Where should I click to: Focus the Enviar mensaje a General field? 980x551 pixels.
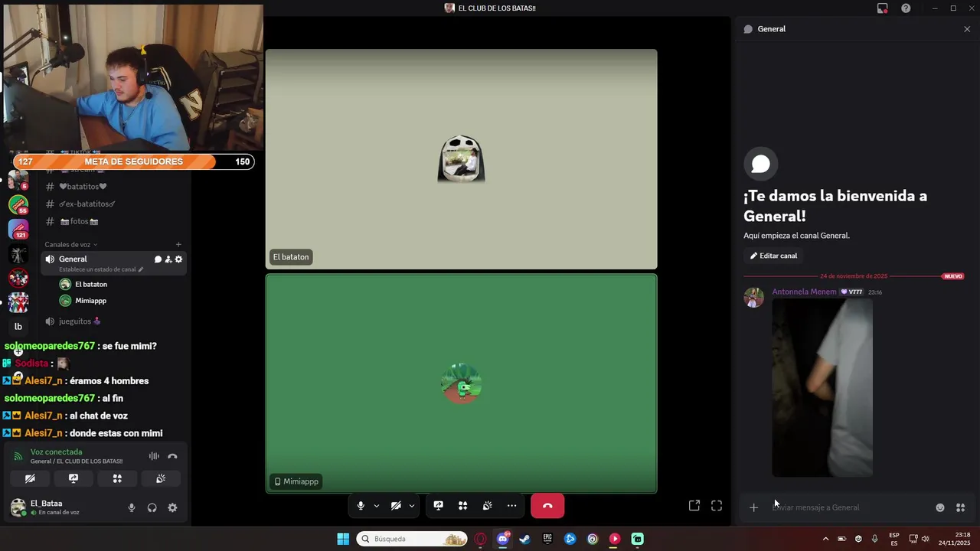click(x=850, y=507)
